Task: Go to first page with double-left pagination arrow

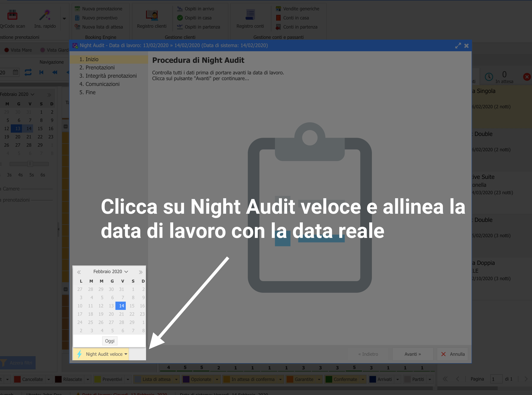Action: tap(445, 379)
